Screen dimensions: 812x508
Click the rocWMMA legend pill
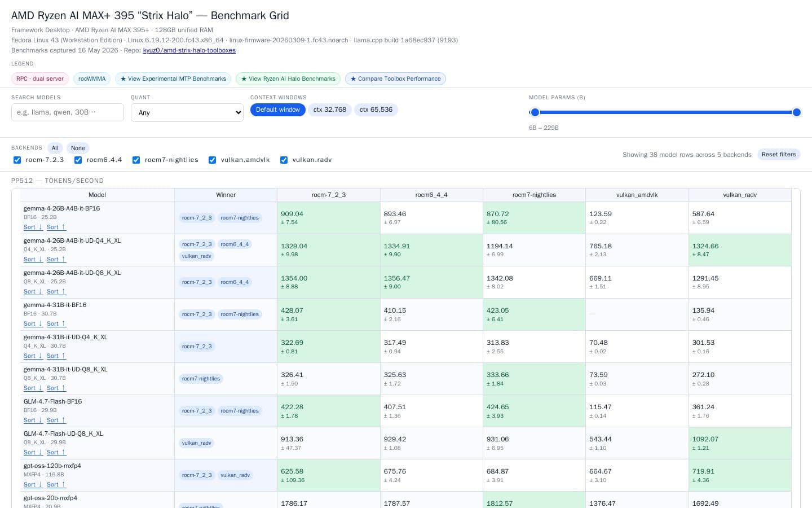(x=92, y=79)
